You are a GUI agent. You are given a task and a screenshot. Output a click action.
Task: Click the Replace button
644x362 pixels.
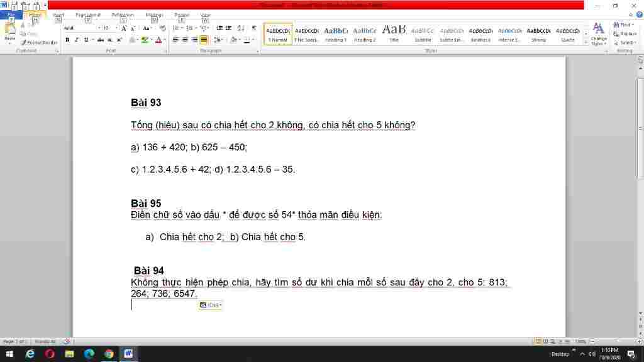627,34
